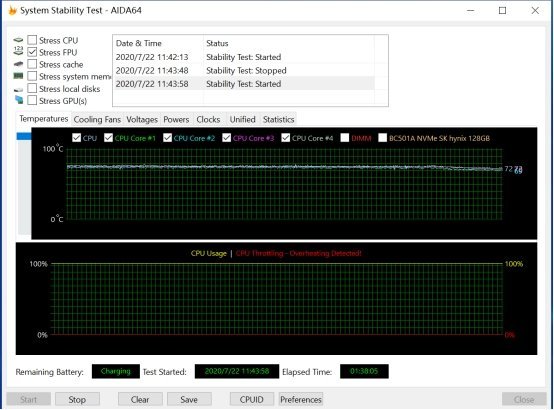Click the 123 icon beside Stress FPU
Image resolution: width=554 pixels, height=410 pixels.
click(x=18, y=51)
